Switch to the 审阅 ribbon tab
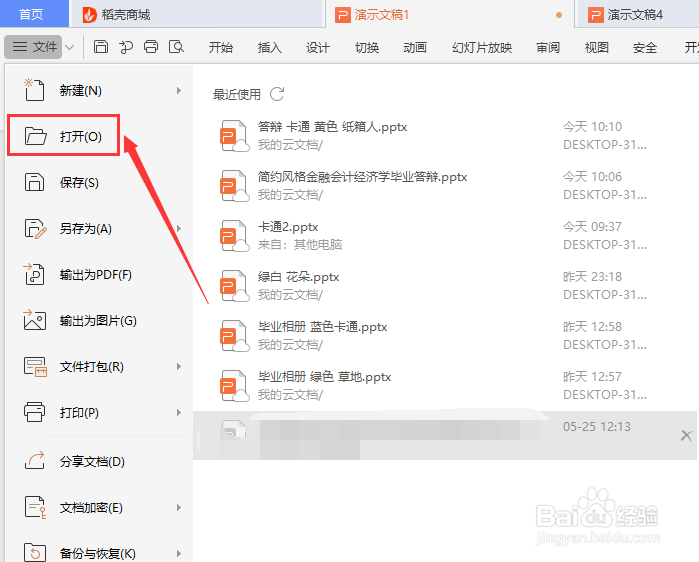The height and width of the screenshot is (562, 699). [548, 47]
